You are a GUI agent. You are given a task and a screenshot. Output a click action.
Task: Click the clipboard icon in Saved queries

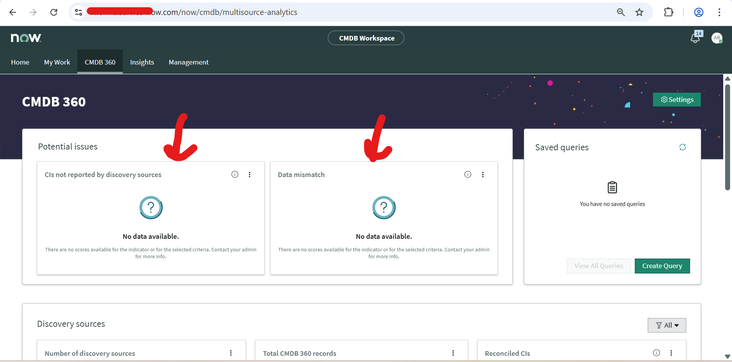click(x=612, y=188)
